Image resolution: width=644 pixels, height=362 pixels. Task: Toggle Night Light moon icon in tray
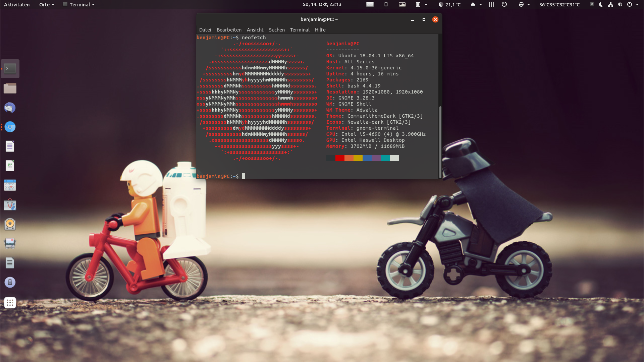[x=601, y=4]
